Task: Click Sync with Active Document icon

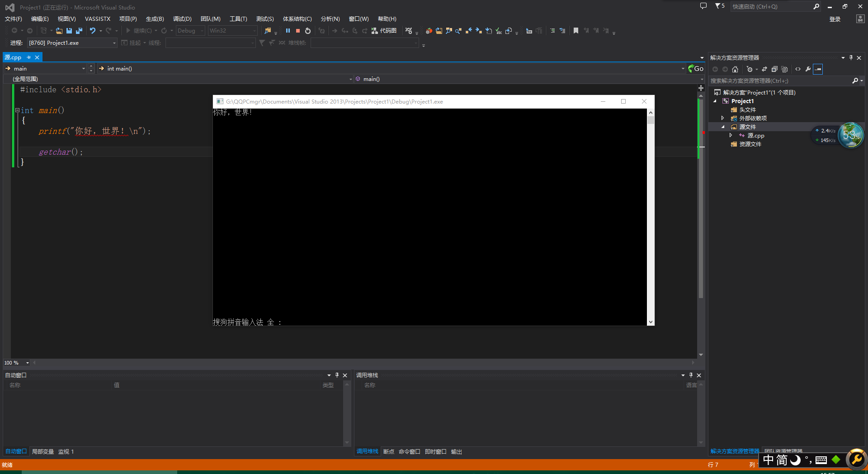Action: tap(764, 69)
